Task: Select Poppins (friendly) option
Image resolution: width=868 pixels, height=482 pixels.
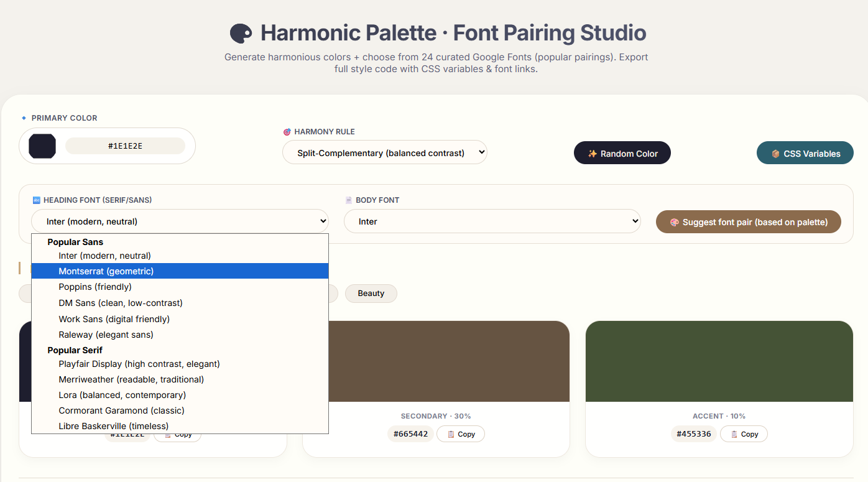Action: pyautogui.click(x=180, y=287)
